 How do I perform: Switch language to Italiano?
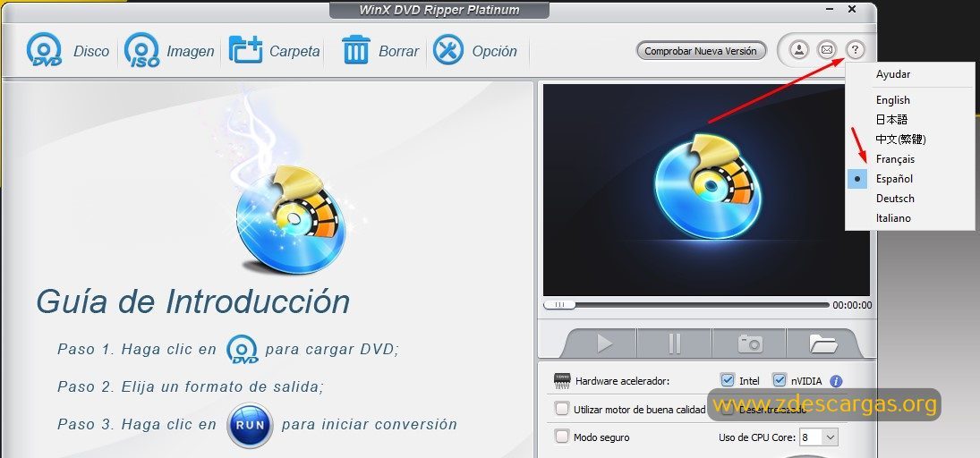tap(893, 218)
